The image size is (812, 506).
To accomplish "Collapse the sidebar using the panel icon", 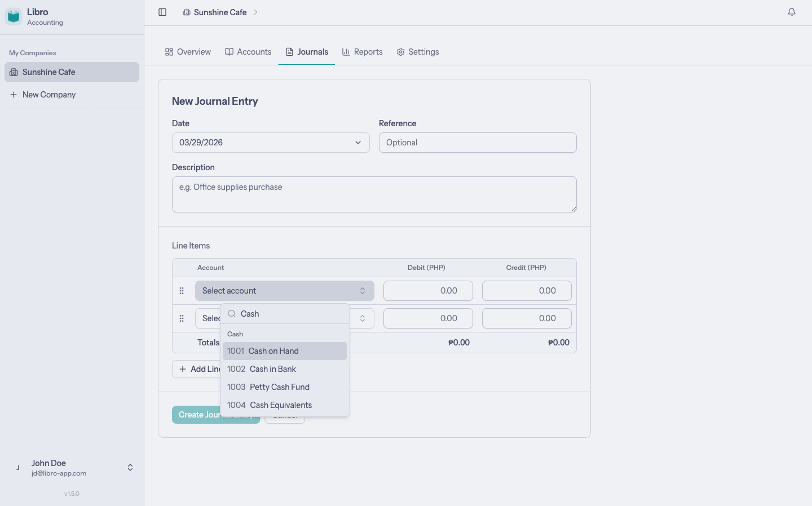I will tap(162, 12).
